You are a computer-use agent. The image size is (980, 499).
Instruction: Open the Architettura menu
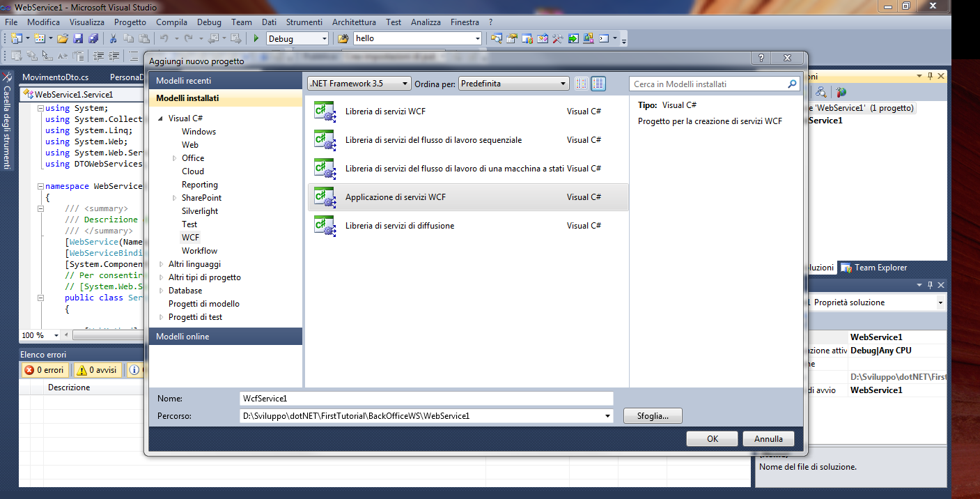coord(354,22)
